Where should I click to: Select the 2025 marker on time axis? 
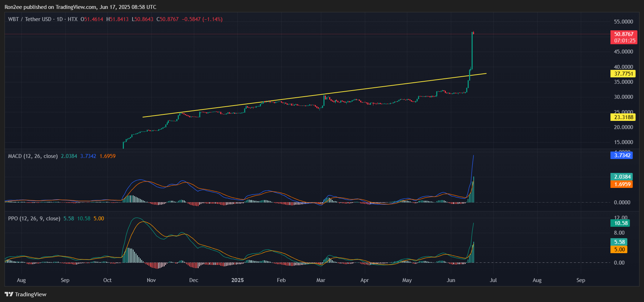237,280
